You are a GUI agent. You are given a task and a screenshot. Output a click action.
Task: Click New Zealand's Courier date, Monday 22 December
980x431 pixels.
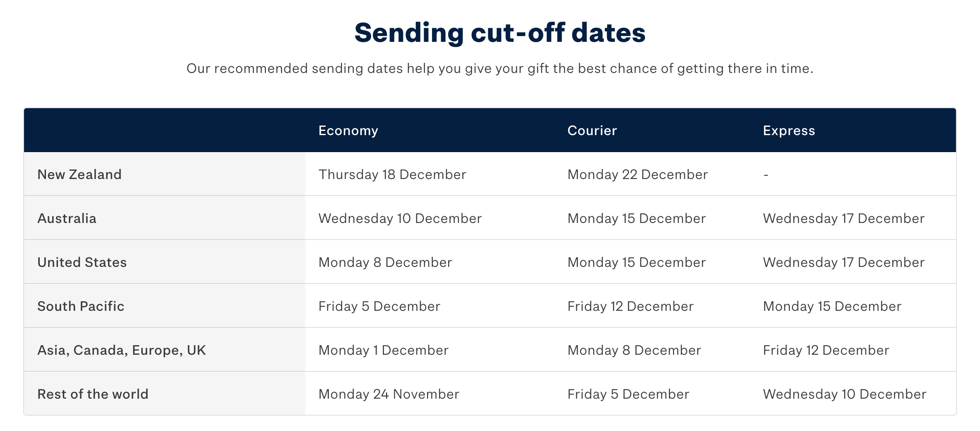(x=637, y=174)
